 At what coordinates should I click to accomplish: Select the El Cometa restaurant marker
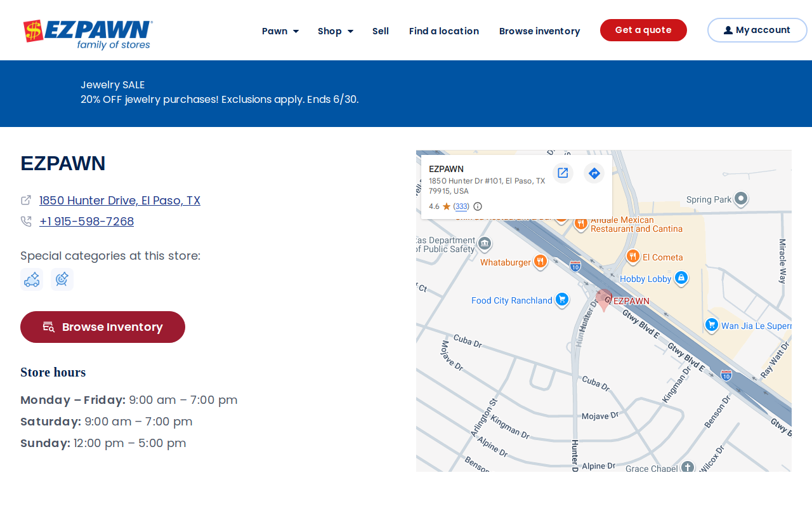coord(632,256)
